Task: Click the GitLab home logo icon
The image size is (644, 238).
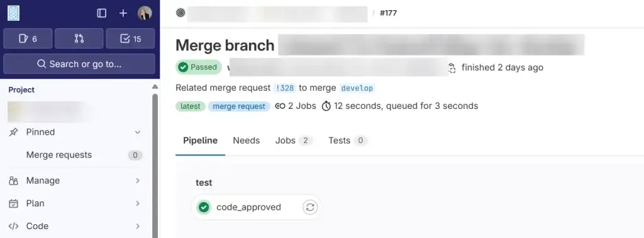Action: pyautogui.click(x=13, y=13)
